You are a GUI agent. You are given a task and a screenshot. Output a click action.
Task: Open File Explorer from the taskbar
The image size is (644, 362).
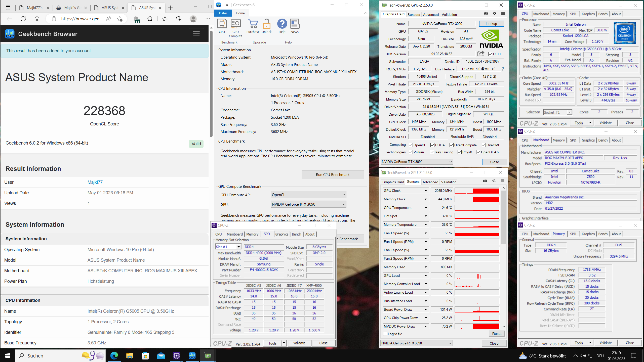[130, 355]
